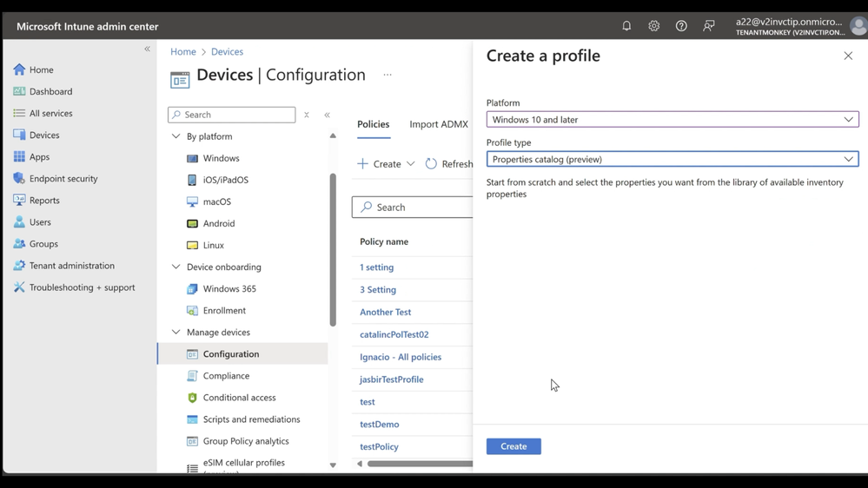Click the user account avatar
The height and width of the screenshot is (488, 868).
point(859,26)
